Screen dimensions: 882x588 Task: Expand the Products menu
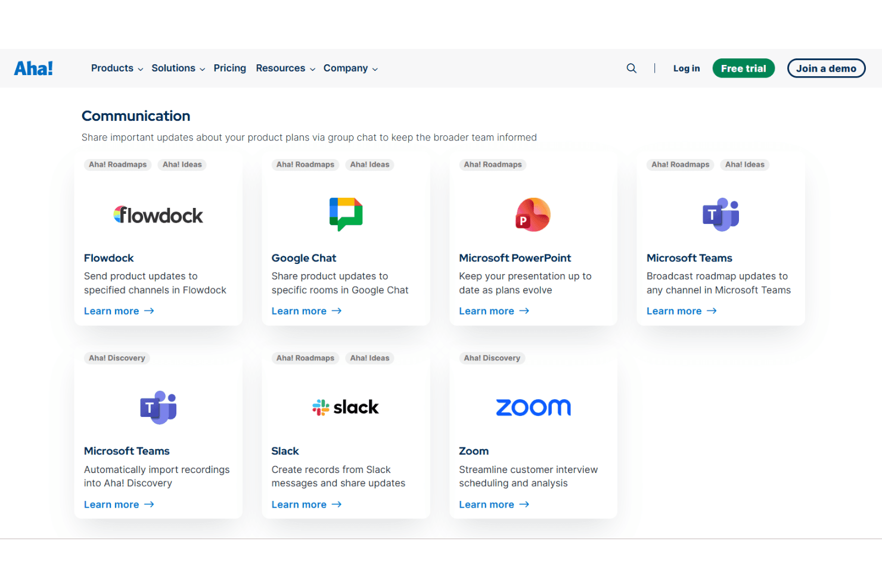(x=117, y=69)
